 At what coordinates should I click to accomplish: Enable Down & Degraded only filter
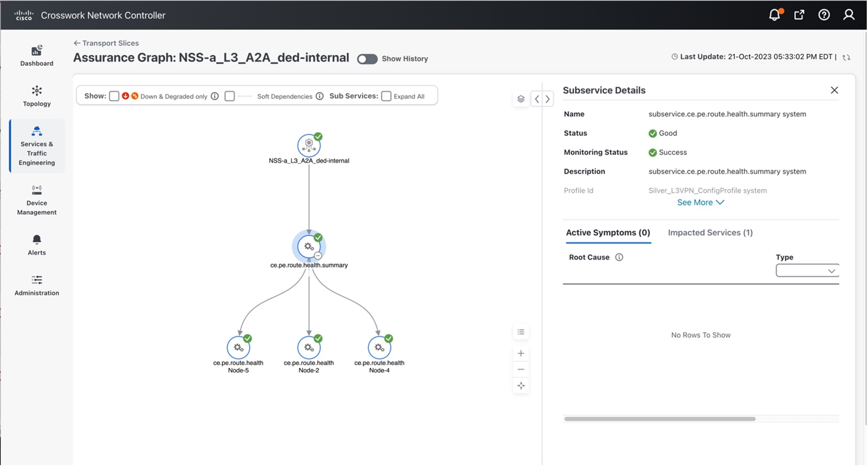114,96
